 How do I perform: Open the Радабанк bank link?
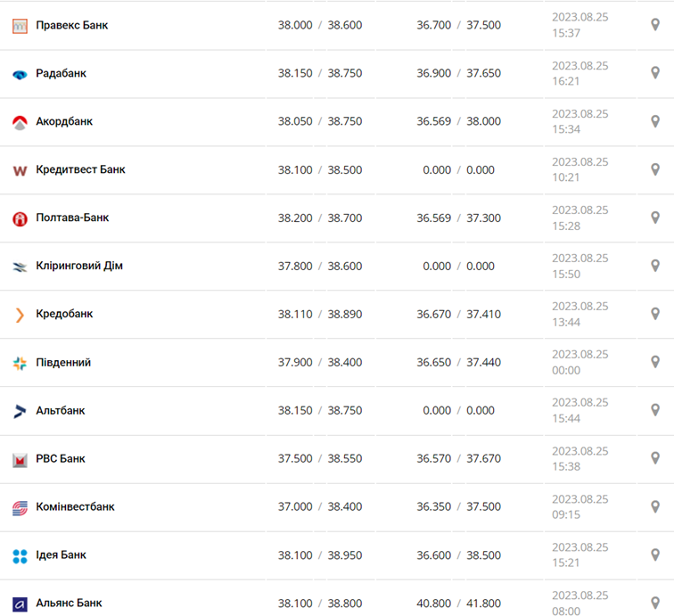click(61, 73)
